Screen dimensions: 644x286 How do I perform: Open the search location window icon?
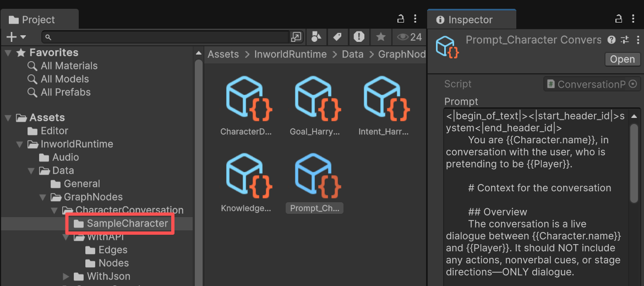tap(296, 37)
